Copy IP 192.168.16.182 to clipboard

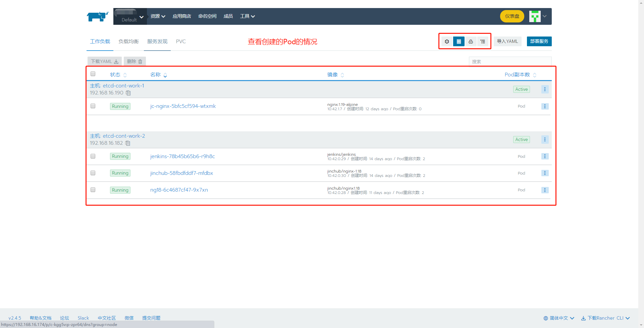click(127, 143)
